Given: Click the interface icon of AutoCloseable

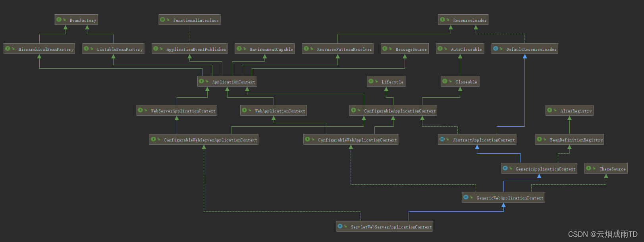Looking at the screenshot, I should point(440,48).
